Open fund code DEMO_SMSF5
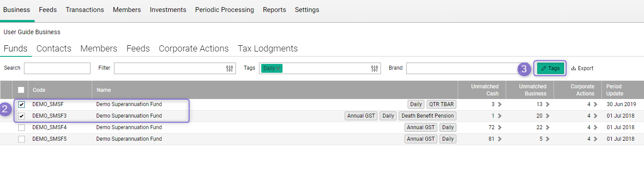Viewport: 644px width, 174px height. [x=50, y=139]
